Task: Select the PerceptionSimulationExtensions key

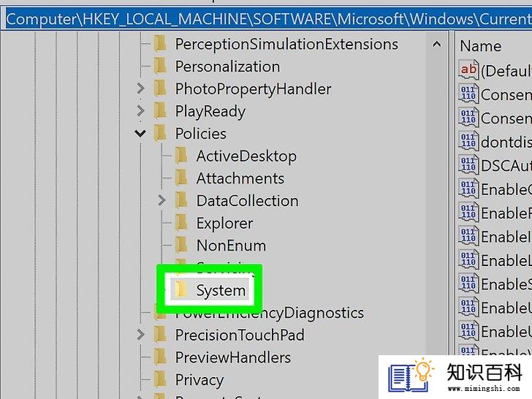Action: [x=286, y=45]
